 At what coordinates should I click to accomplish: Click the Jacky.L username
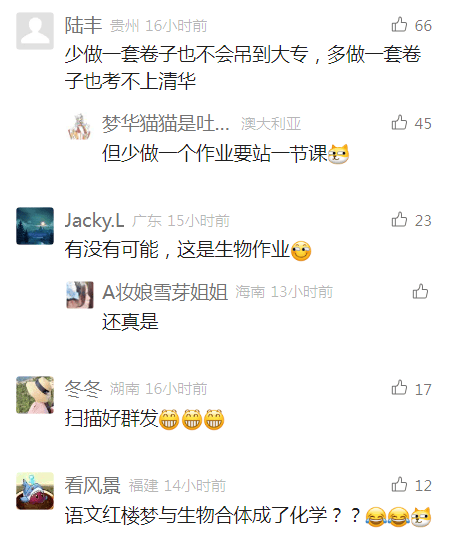point(94,221)
